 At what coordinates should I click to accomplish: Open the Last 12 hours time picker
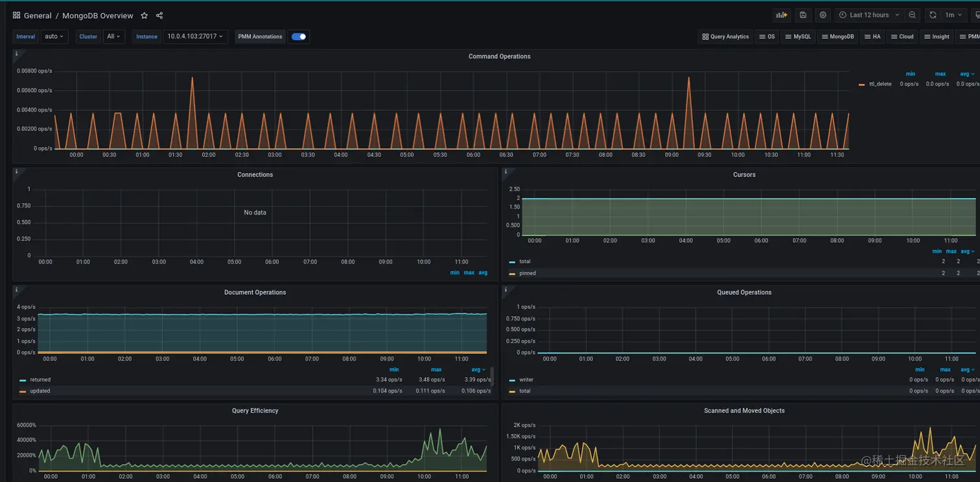tap(869, 15)
